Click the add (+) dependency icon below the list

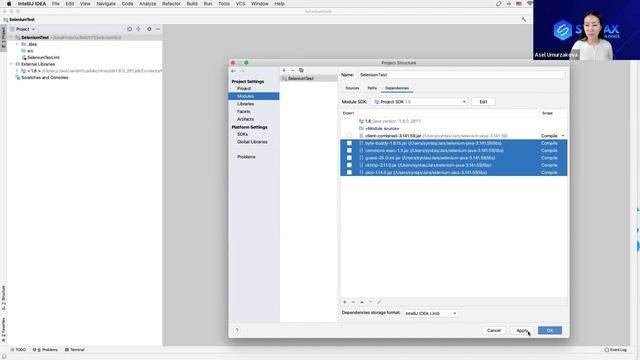344,302
